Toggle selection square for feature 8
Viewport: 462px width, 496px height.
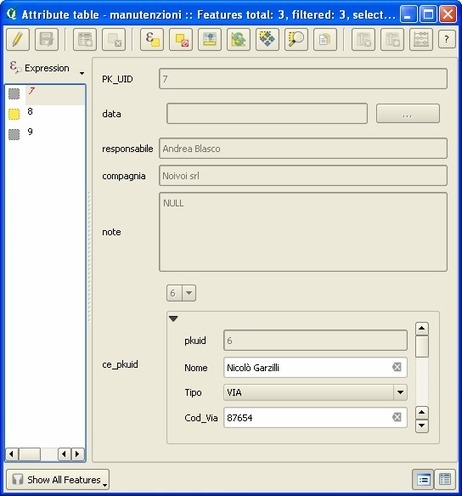click(14, 114)
